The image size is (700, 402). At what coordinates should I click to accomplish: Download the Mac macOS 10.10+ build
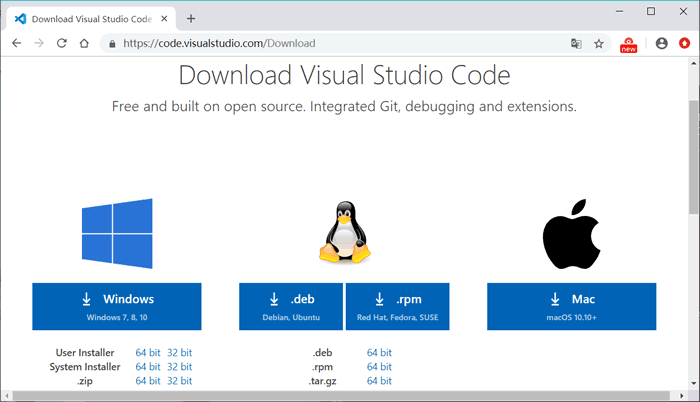pos(571,306)
